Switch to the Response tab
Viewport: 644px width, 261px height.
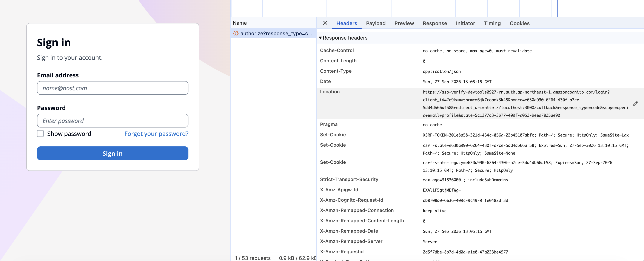coord(435,23)
